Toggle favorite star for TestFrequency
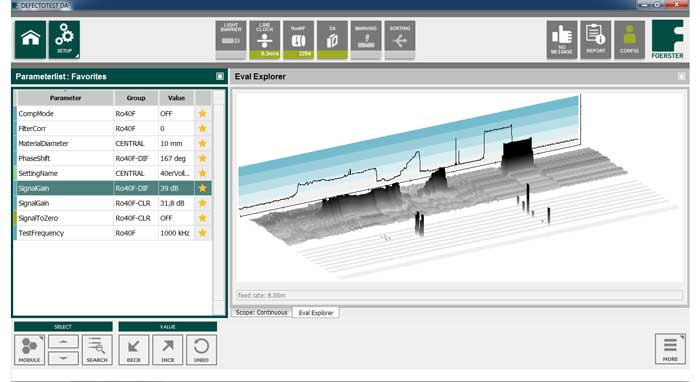This screenshot has width=700, height=382. [x=203, y=233]
